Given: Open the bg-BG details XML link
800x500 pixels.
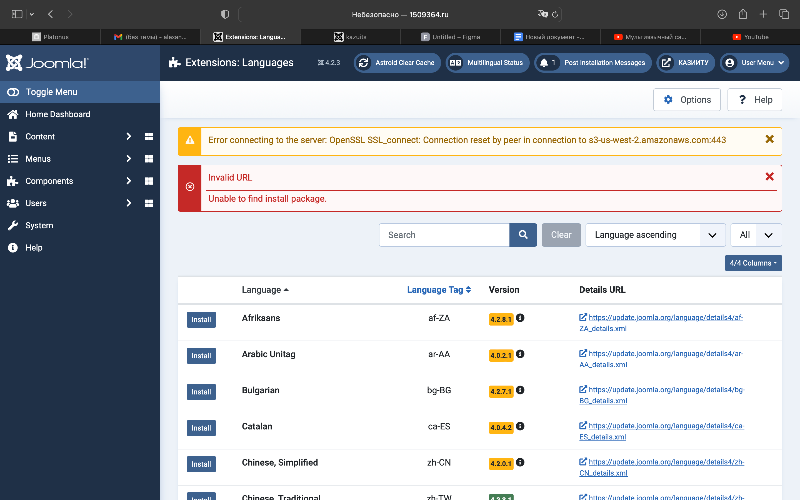Looking at the screenshot, I should [x=661, y=395].
